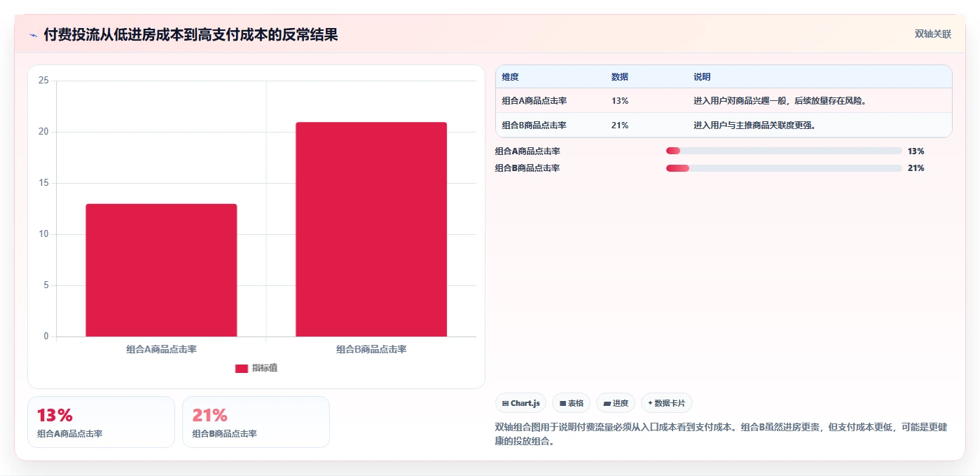Click the 组合B商品点击率 chart bar
Viewport: 980px width, 476px height.
coord(371,229)
